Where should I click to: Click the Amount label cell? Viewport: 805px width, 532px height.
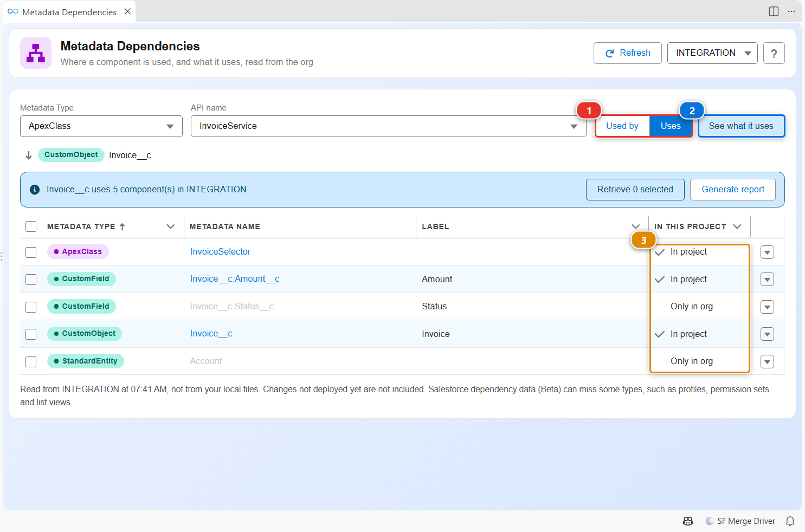[x=437, y=280]
